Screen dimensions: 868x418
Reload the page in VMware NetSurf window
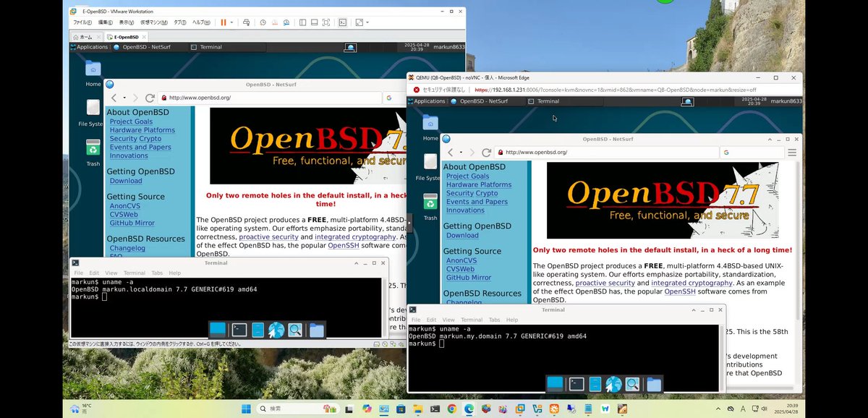[150, 98]
